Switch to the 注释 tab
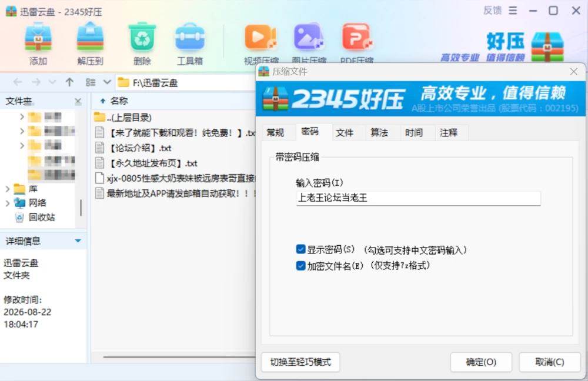This screenshot has width=588, height=381. (449, 132)
